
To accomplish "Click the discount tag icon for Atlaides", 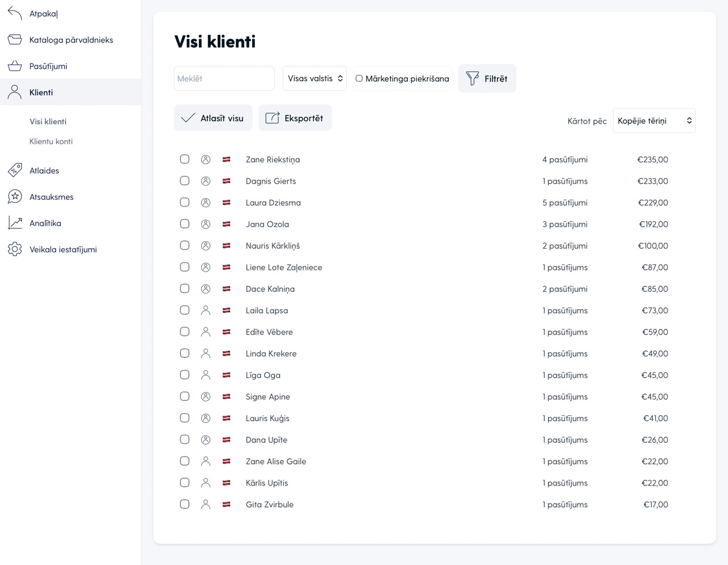I will click(x=15, y=170).
